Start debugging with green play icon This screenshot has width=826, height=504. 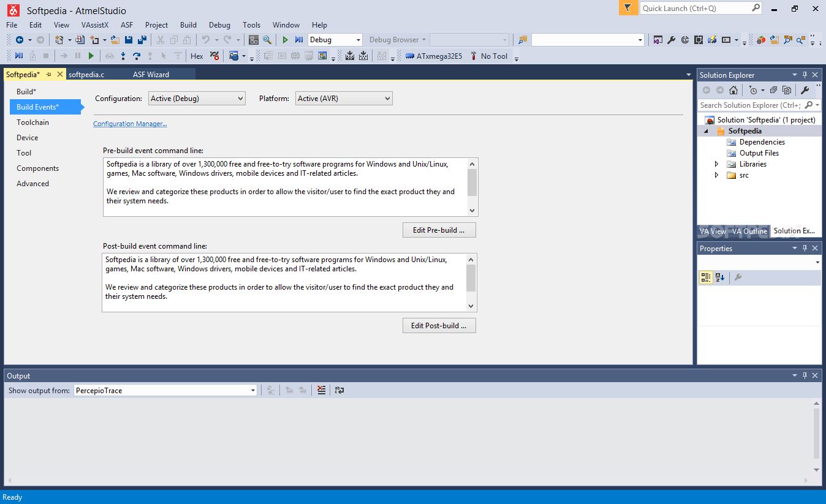click(x=285, y=40)
